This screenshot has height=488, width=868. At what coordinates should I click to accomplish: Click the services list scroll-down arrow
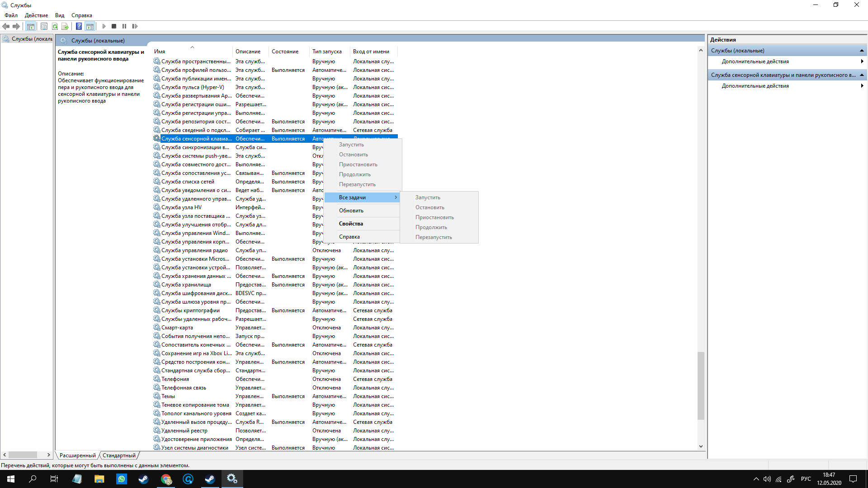click(701, 446)
